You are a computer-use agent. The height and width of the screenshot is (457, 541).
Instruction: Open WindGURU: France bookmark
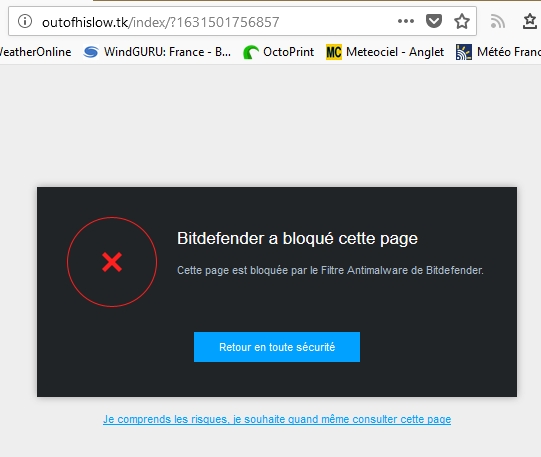[x=167, y=52]
